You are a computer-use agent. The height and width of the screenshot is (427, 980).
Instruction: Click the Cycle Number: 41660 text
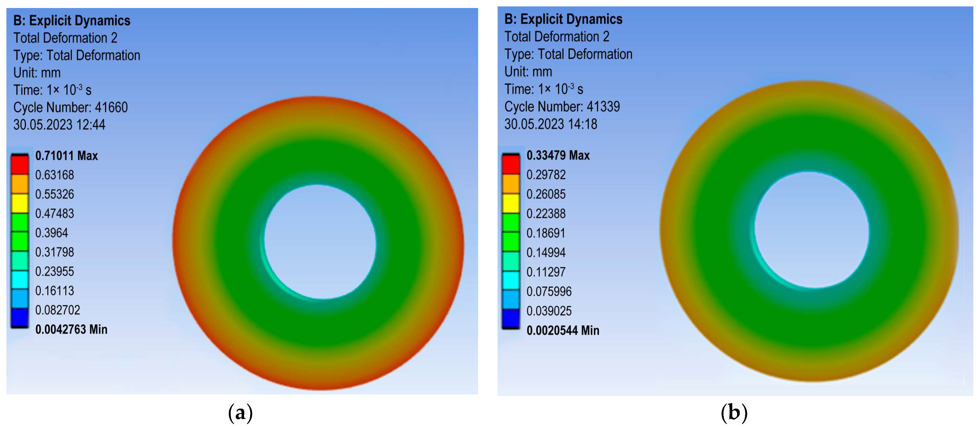[70, 107]
